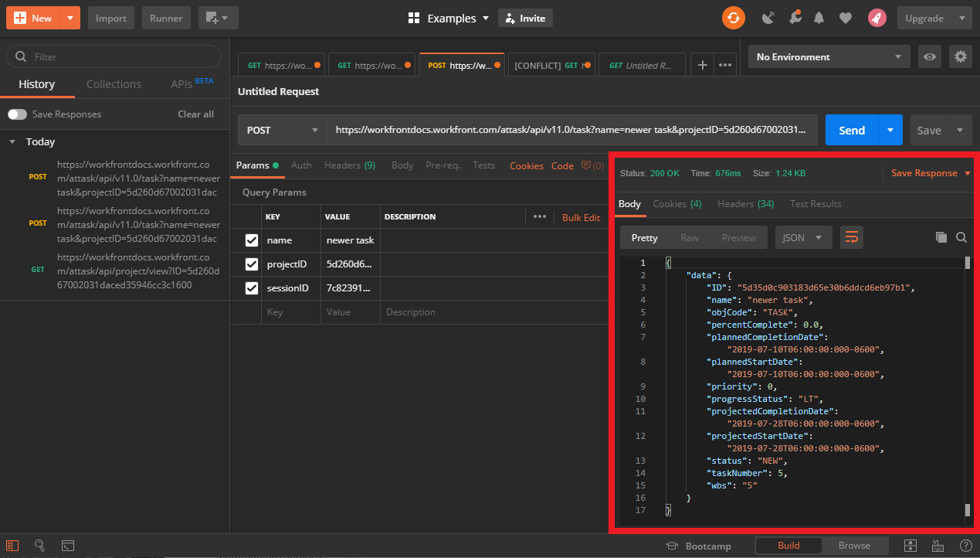Copy response body to clipboard
This screenshot has width=980, height=558.
click(x=941, y=238)
